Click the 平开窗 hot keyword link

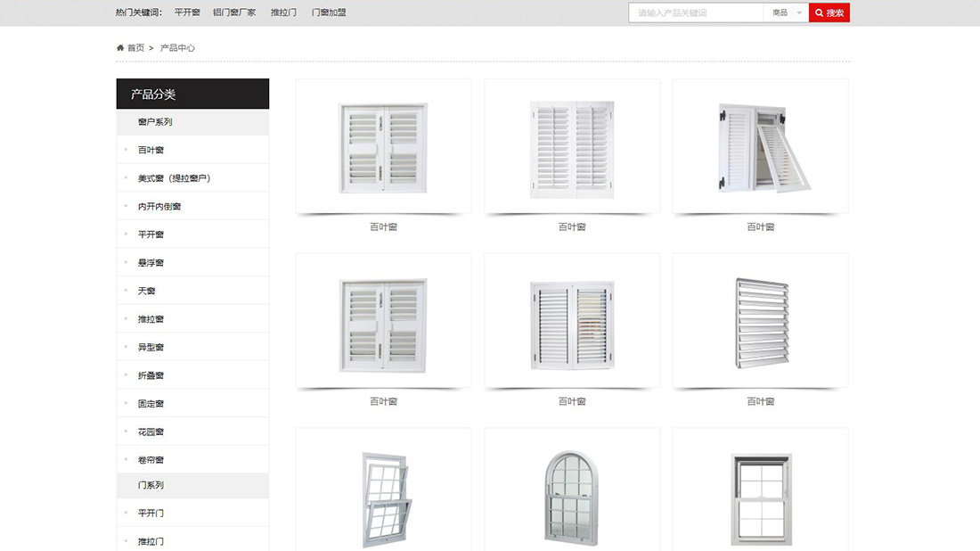coord(187,12)
